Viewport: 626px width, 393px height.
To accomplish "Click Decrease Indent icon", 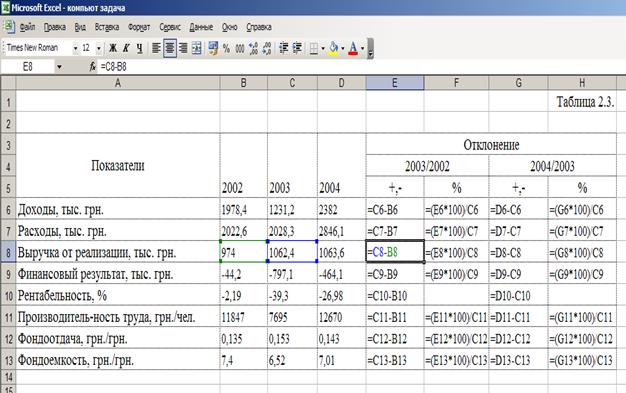I will click(x=283, y=48).
